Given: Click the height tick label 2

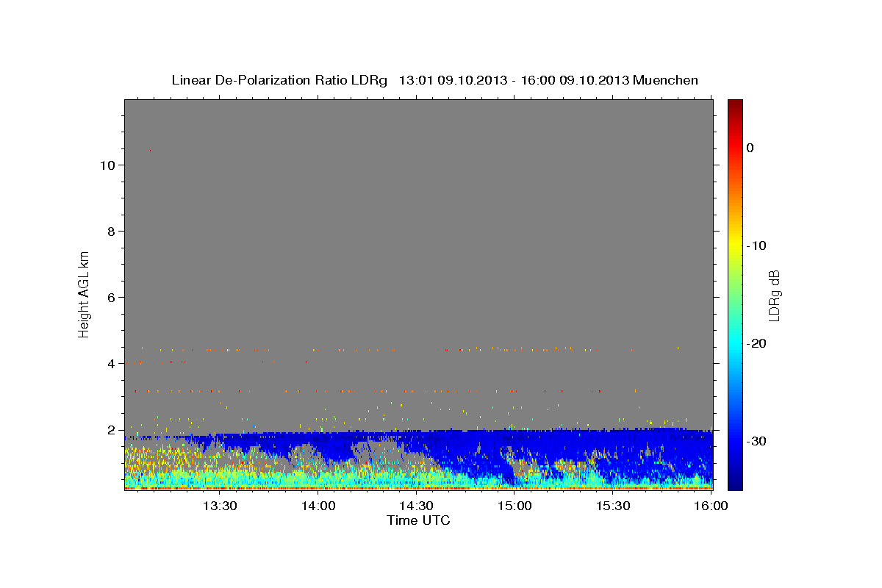Looking at the screenshot, I should 110,429.
